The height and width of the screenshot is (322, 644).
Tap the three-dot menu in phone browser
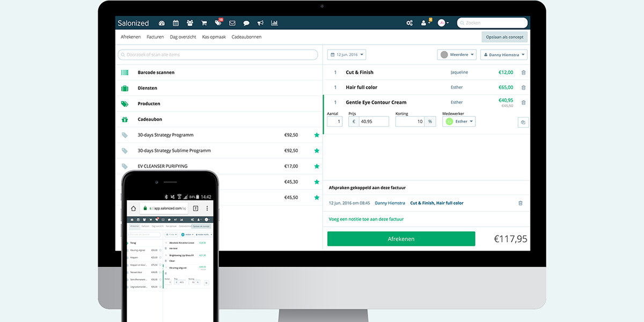(x=207, y=209)
